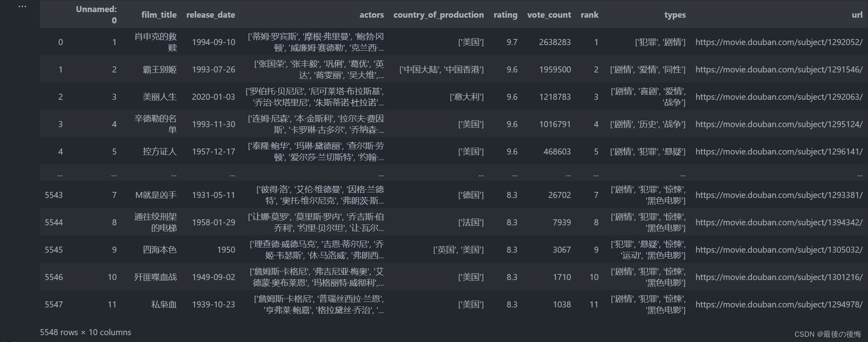Image resolution: width=868 pixels, height=342 pixels.
Task: Select types cell ['犯罪', '剧情']
Action: (x=661, y=42)
